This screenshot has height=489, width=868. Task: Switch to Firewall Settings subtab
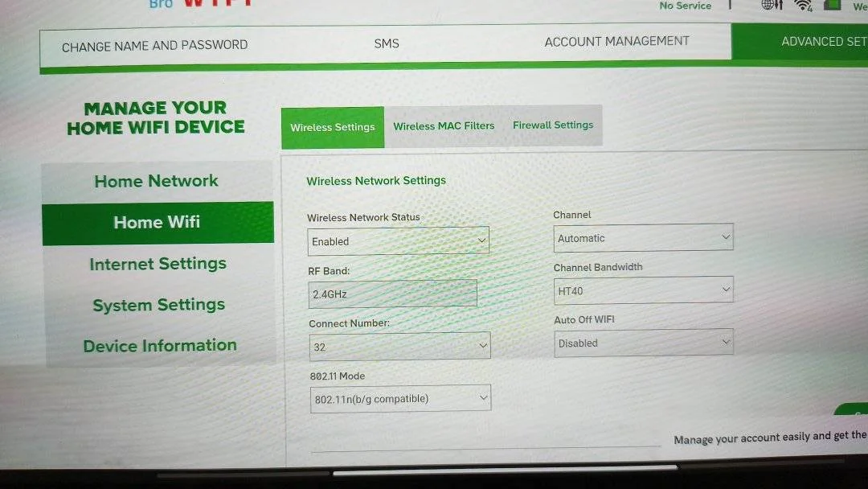tap(553, 125)
